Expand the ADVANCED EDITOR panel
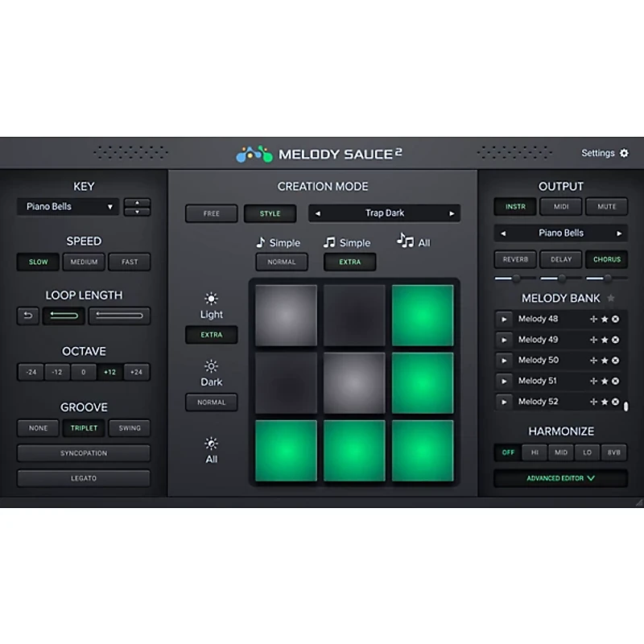The height and width of the screenshot is (644, 644). pyautogui.click(x=560, y=477)
